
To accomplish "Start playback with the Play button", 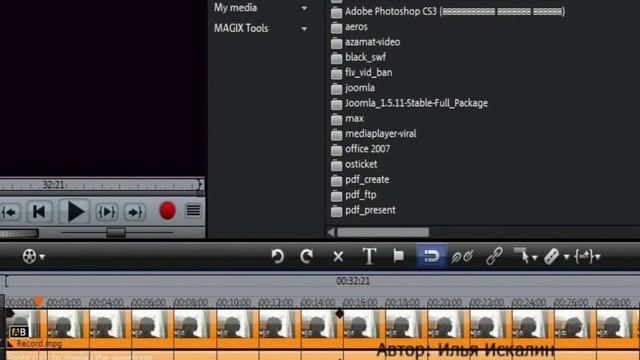I will coord(74,211).
